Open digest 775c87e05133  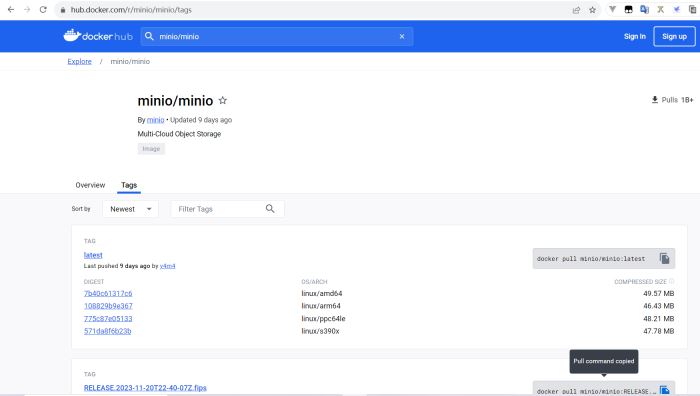108,318
